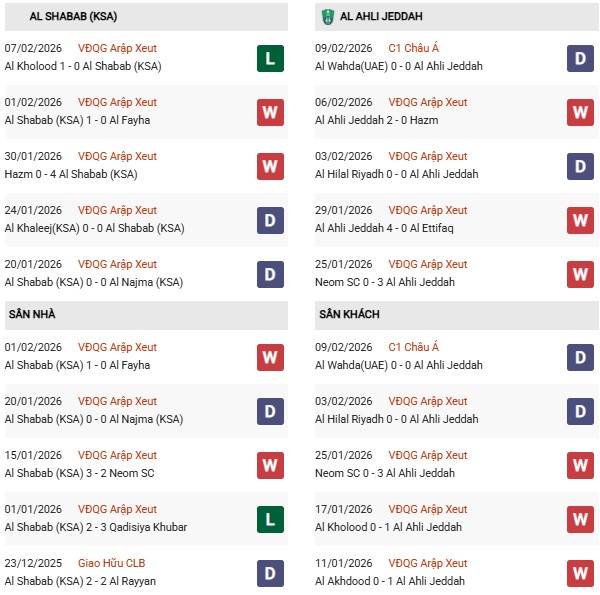The width and height of the screenshot is (600, 595).
Task: Click W badge for Al Akhdood match
Action: [580, 573]
